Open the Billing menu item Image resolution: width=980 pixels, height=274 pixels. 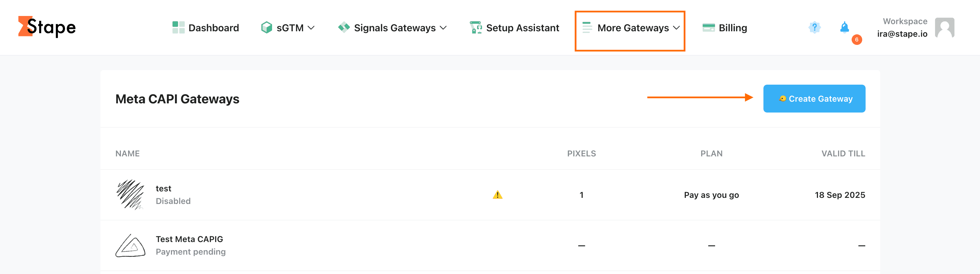[732, 28]
